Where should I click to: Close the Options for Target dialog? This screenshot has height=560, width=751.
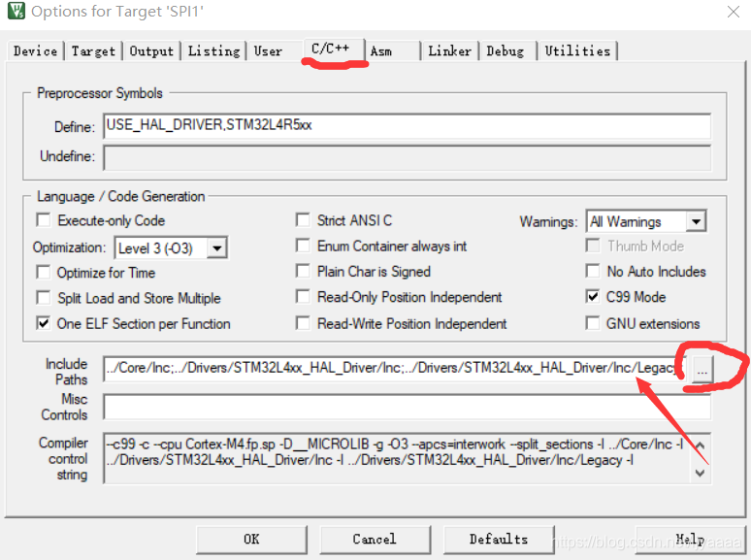(734, 12)
